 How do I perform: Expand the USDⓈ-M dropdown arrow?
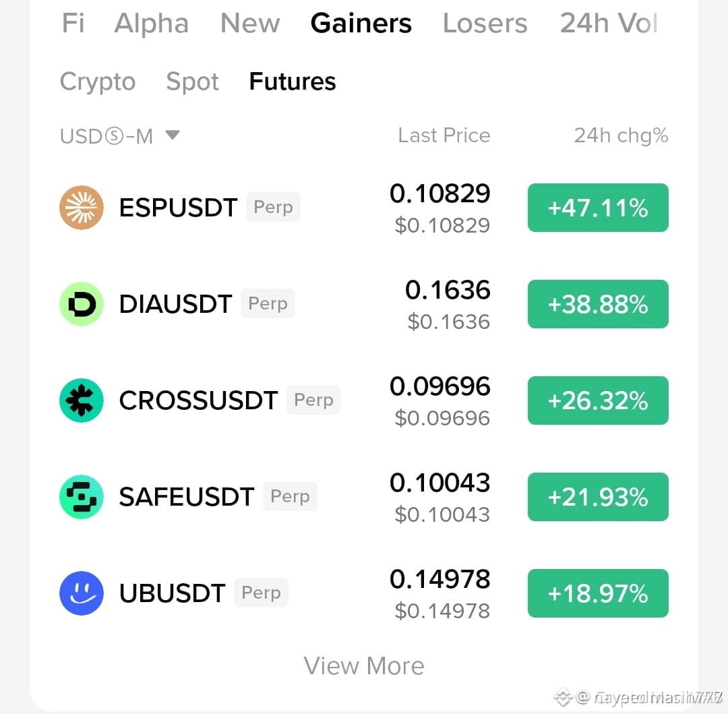(x=173, y=135)
